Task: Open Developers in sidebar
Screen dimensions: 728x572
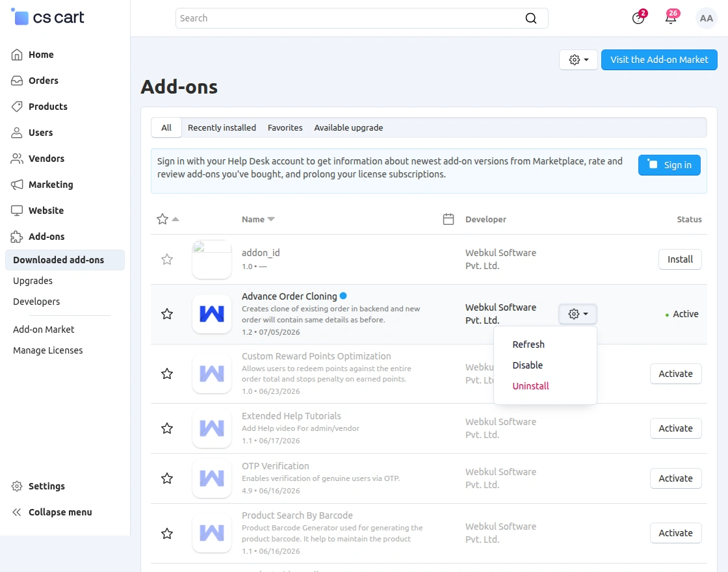Action: coord(36,302)
